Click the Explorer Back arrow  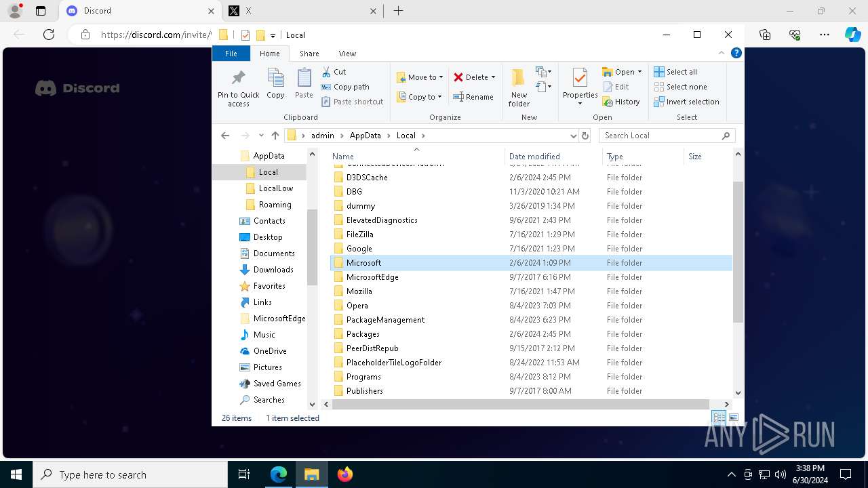[x=225, y=136]
